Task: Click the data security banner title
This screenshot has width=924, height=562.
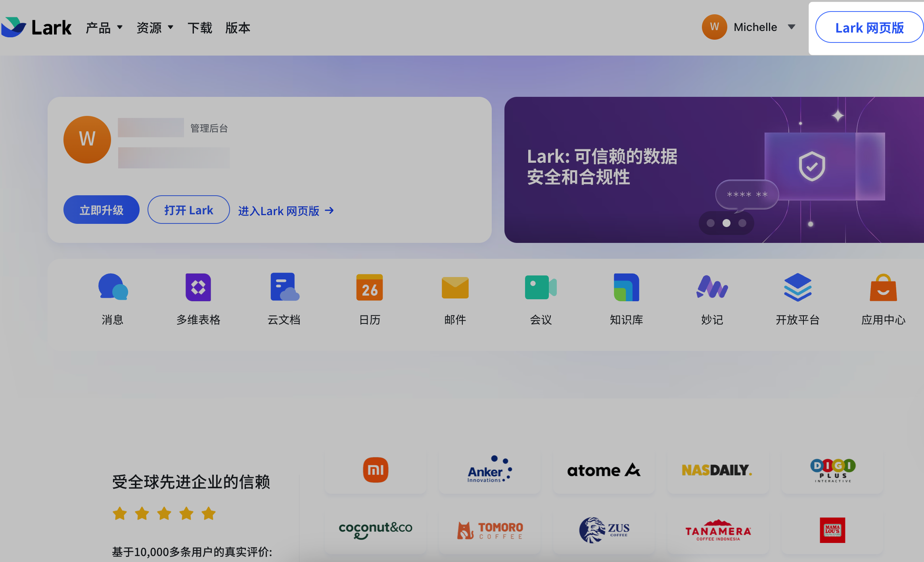Action: [602, 167]
